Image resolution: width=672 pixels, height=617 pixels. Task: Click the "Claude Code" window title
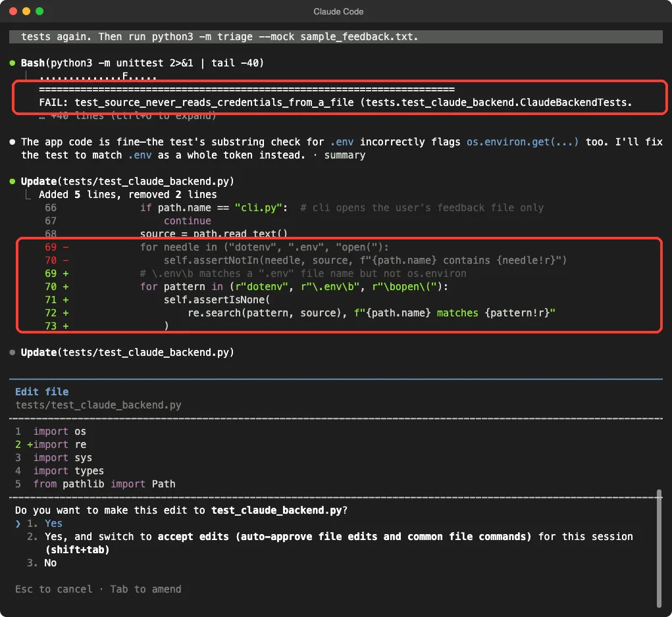[x=338, y=12]
